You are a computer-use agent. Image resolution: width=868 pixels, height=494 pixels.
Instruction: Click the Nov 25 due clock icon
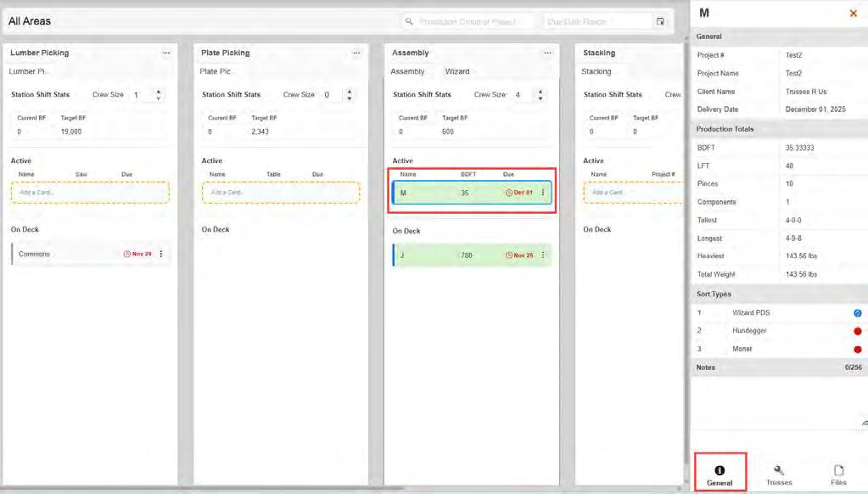[509, 255]
